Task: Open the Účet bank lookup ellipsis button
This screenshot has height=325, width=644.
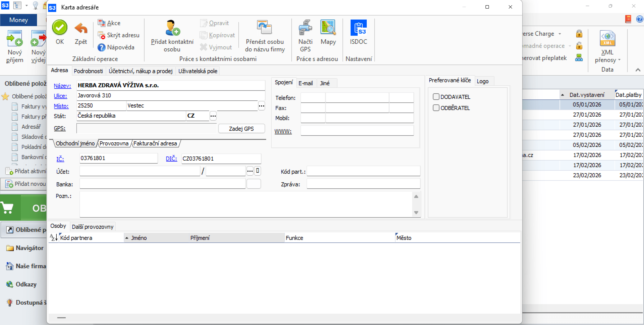Action: coord(250,171)
